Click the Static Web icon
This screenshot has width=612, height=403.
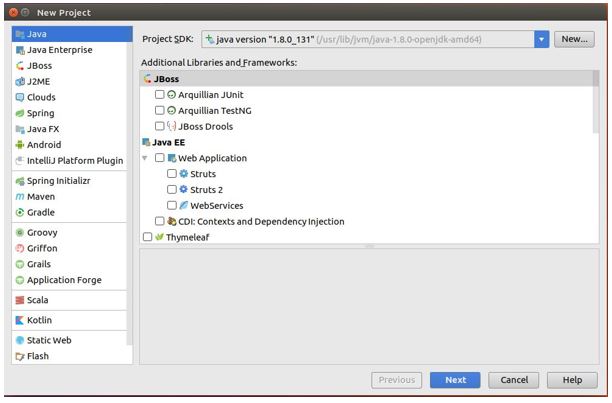tap(20, 341)
